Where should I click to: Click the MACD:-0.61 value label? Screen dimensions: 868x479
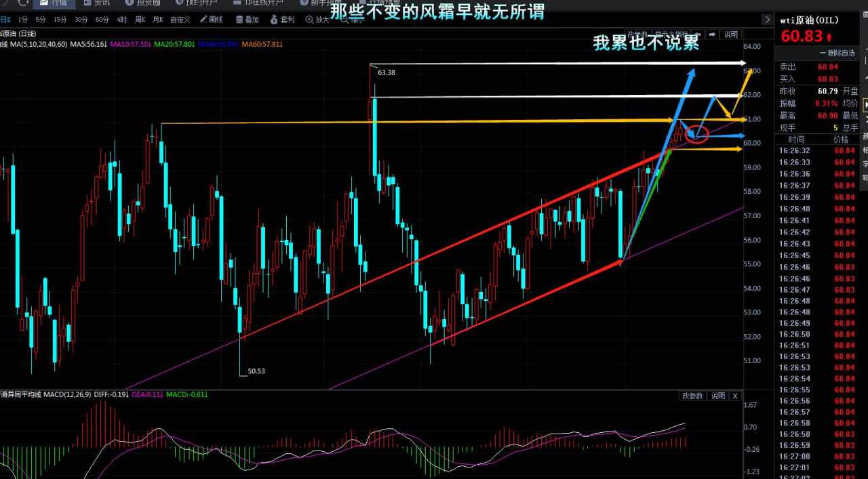(x=188, y=394)
